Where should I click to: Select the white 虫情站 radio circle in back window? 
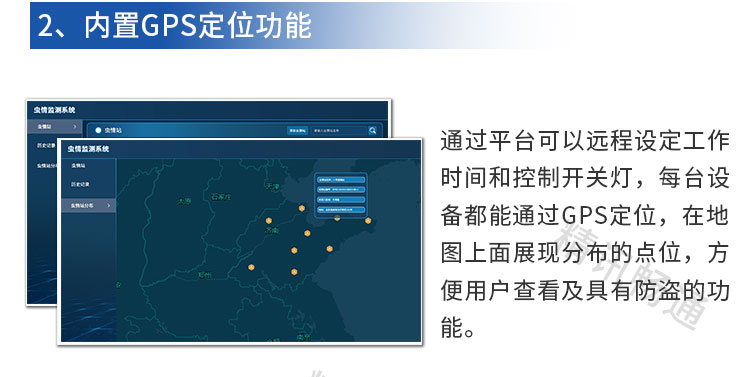[x=98, y=130]
